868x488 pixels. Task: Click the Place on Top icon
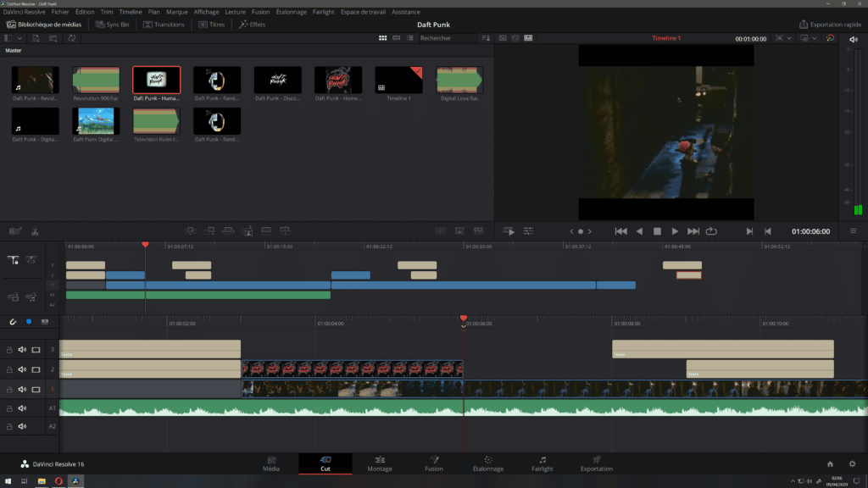click(266, 230)
